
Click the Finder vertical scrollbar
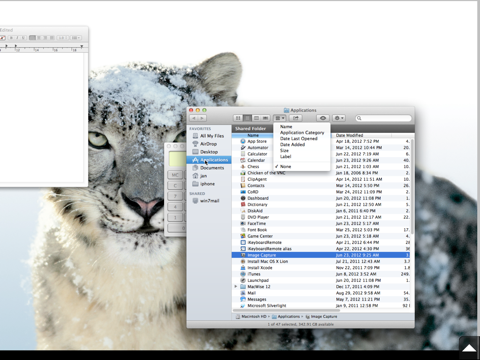[412, 187]
